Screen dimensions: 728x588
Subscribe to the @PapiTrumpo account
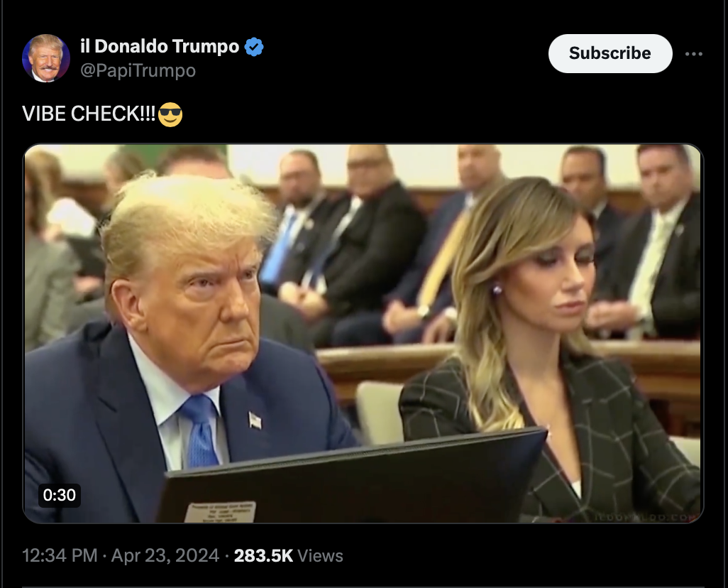point(610,53)
